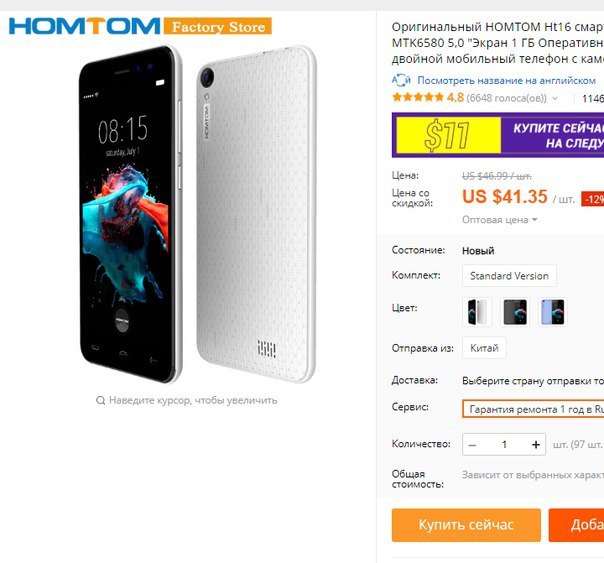Select Китай as shipping origin

[484, 348]
